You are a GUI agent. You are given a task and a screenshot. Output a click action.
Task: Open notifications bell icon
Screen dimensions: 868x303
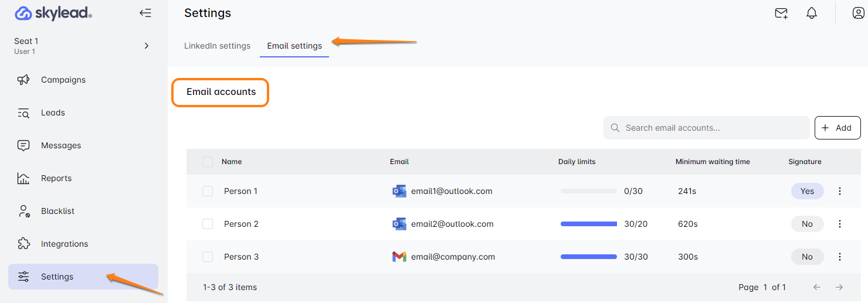[812, 13]
